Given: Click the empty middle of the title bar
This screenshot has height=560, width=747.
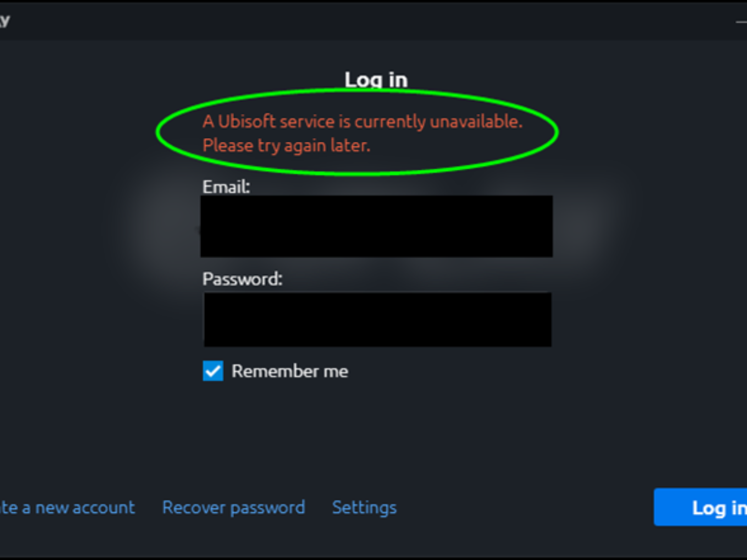Looking at the screenshot, I should pos(374,21).
